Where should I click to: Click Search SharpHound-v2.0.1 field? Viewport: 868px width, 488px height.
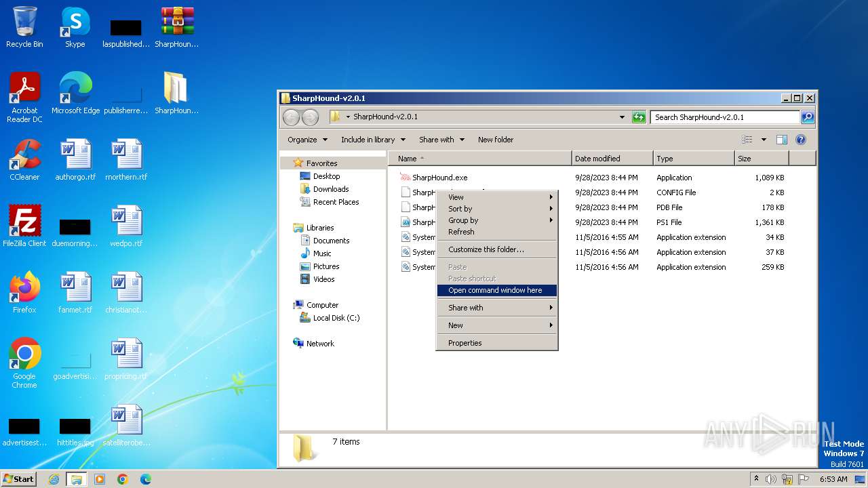(725, 117)
